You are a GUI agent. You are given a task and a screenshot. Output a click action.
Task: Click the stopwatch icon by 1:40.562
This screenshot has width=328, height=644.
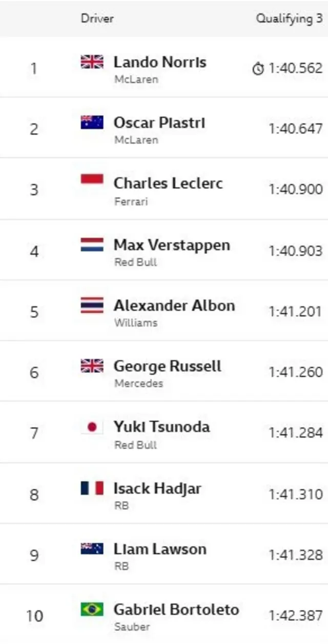tap(258, 68)
